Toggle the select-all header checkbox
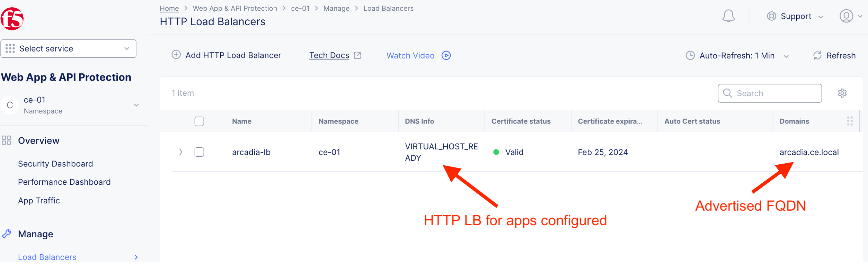This screenshot has height=265, width=868. 199,121
